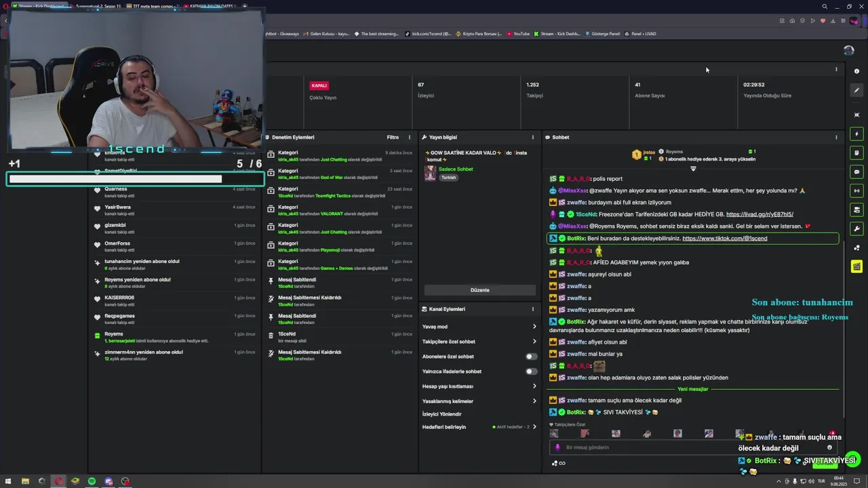Image resolution: width=868 pixels, height=488 pixels.
Task: Click the KAPALI Çoklu Yayın badge
Action: [319, 85]
